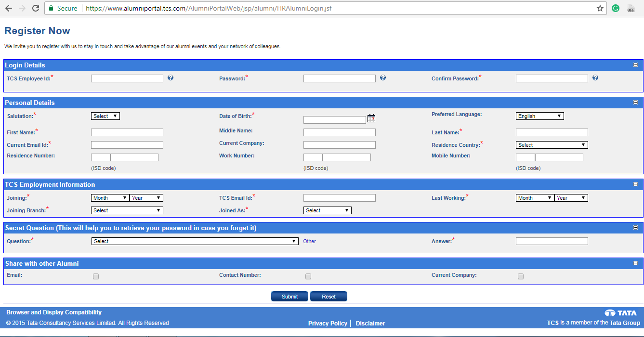Screen dimensions: 644x337
Task: Open the Last Working Year dropdown
Action: pyautogui.click(x=571, y=198)
